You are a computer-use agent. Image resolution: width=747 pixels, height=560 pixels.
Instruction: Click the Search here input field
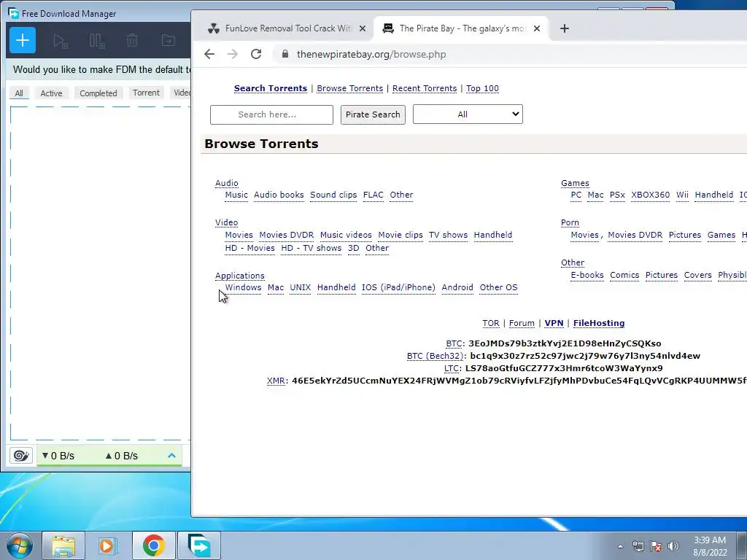pos(271,114)
